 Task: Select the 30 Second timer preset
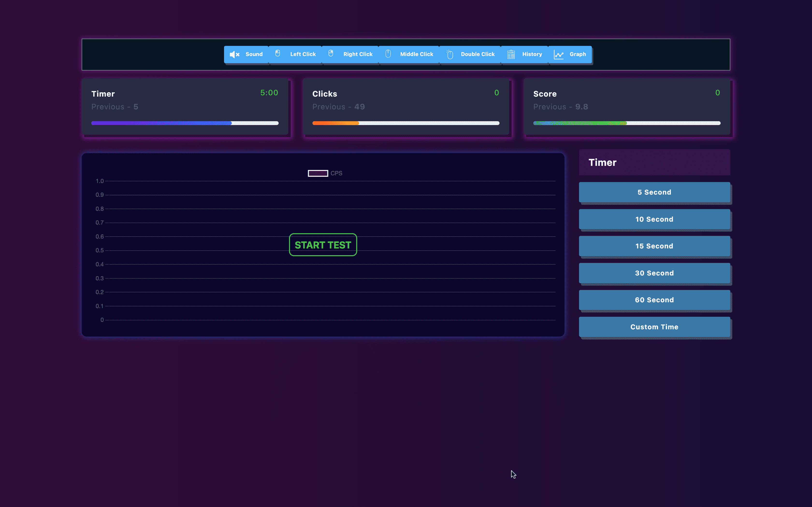(x=654, y=273)
